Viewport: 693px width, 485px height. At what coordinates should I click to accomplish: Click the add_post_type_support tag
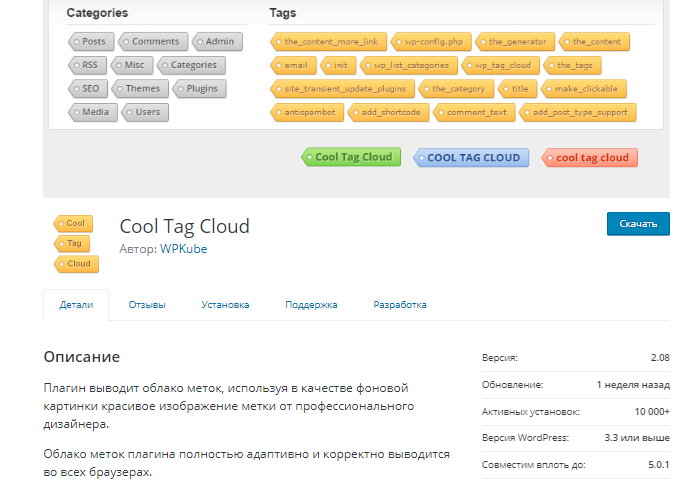[x=578, y=112]
